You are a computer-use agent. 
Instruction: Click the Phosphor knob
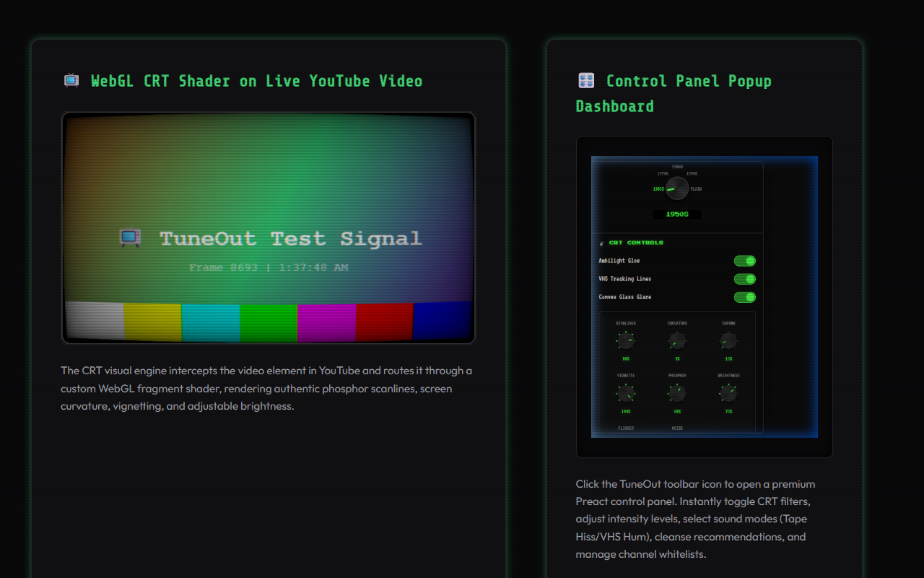click(677, 393)
